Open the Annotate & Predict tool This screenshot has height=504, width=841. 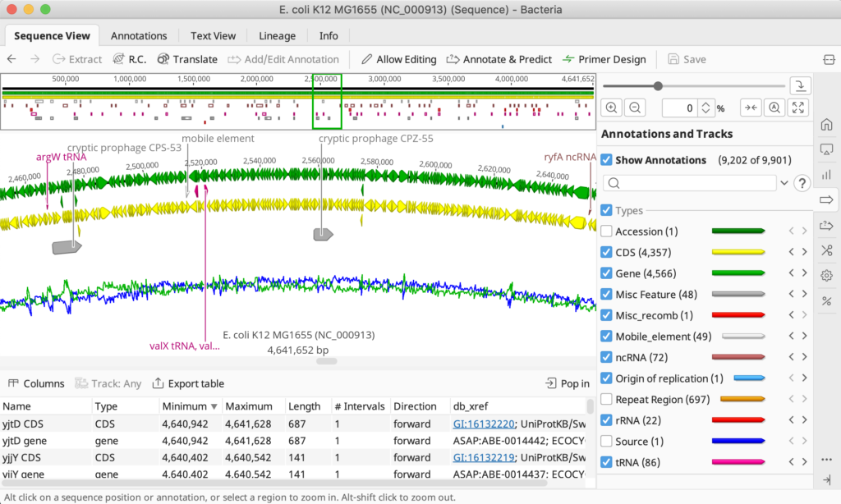499,59
